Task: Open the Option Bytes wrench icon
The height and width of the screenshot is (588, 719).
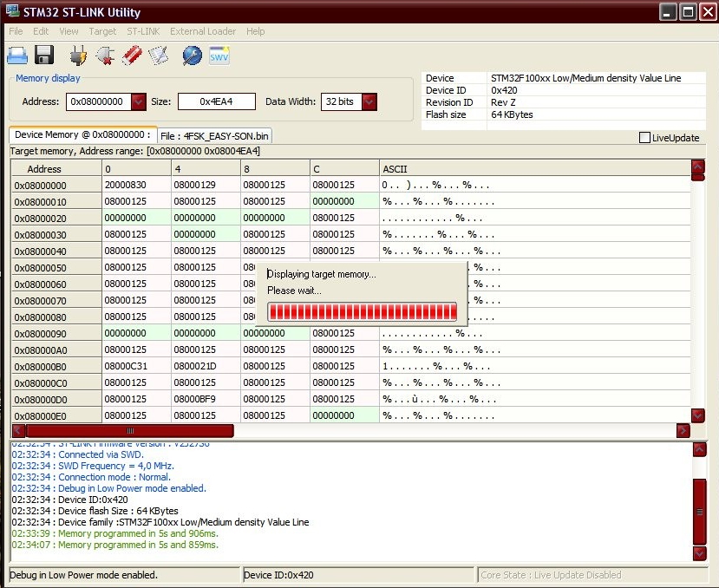Action: [x=192, y=56]
